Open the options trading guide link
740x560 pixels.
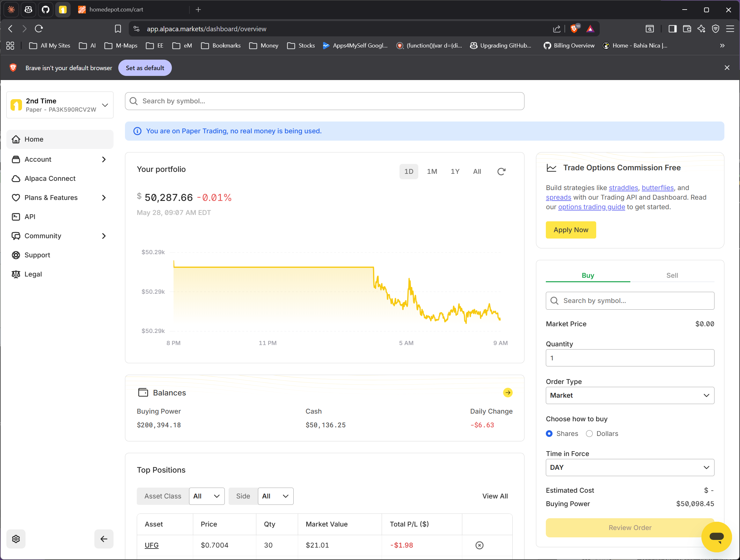591,207
